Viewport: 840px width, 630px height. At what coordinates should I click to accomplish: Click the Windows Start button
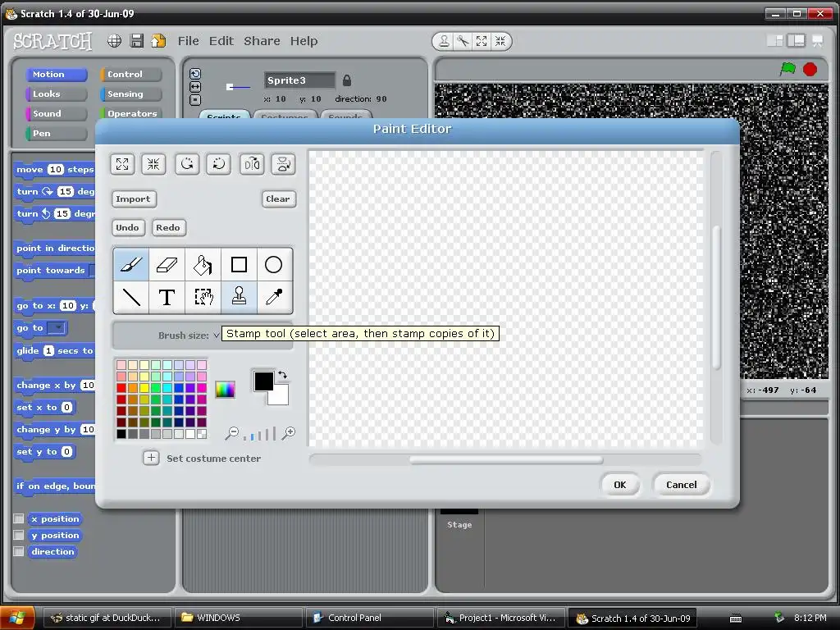tap(18, 618)
